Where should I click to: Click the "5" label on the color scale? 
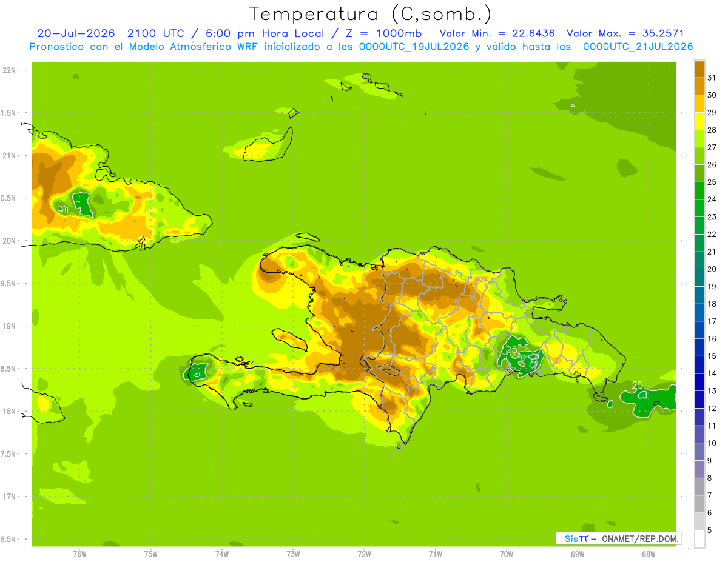[x=710, y=530]
